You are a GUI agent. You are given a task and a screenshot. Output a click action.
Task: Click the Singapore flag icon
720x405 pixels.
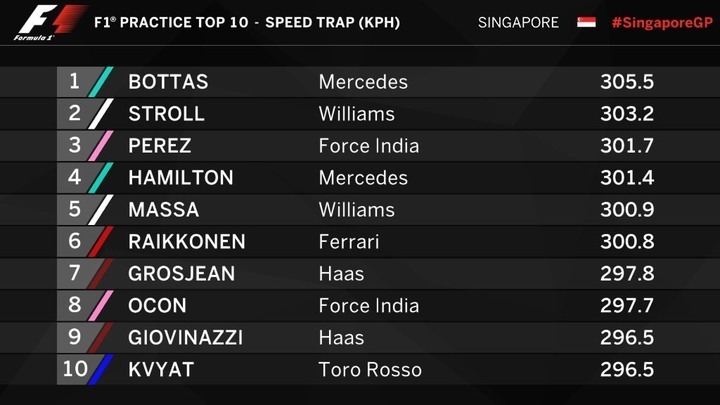pos(586,22)
